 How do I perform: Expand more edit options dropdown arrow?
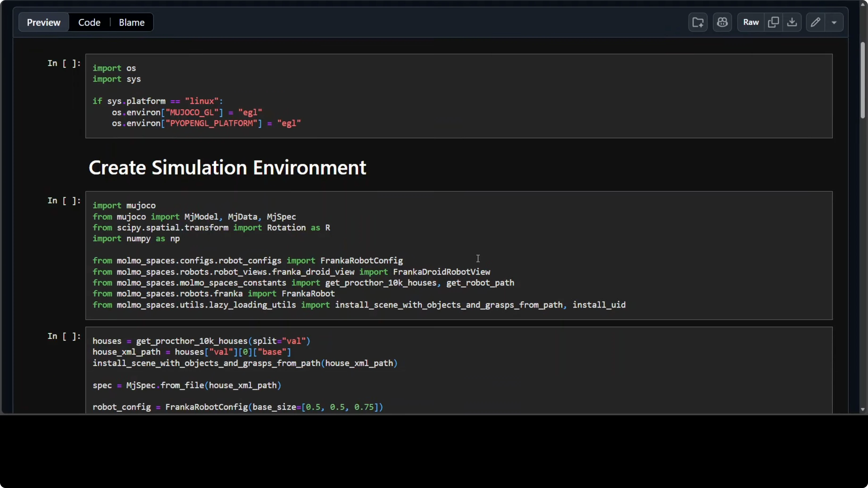click(x=834, y=22)
